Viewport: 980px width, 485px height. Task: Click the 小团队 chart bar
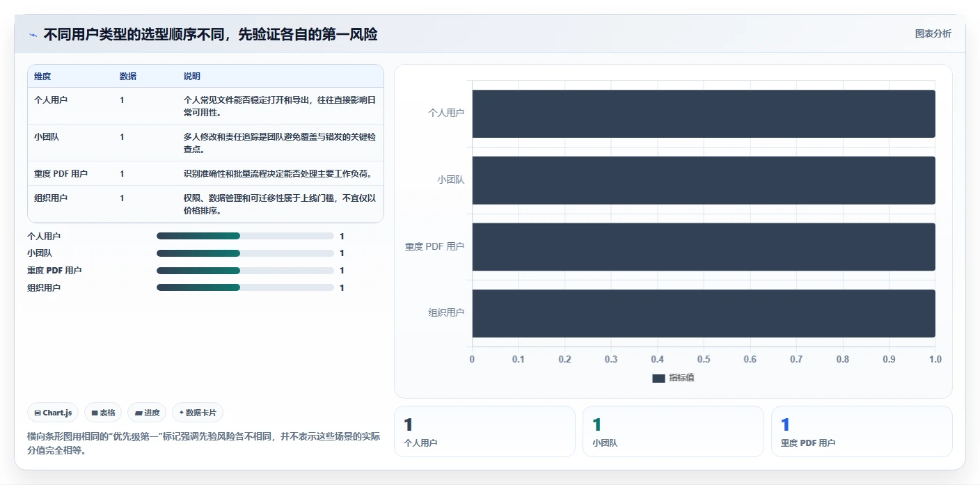point(704,180)
